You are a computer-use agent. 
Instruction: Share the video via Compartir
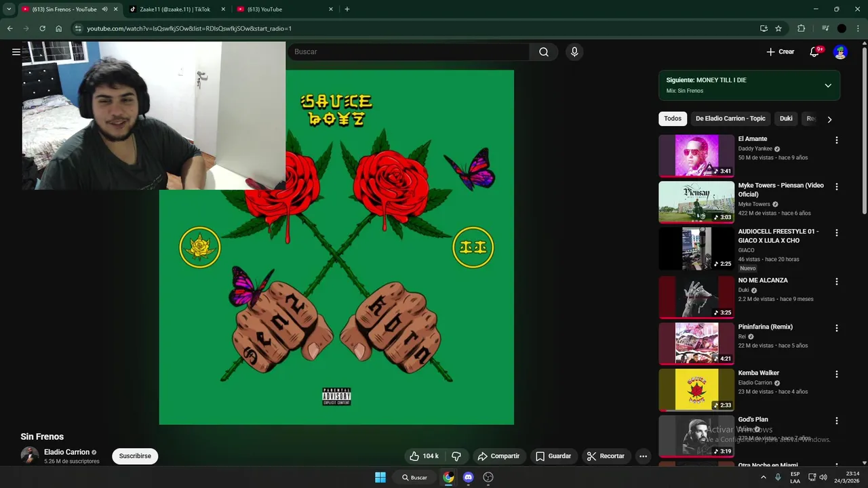click(x=498, y=456)
